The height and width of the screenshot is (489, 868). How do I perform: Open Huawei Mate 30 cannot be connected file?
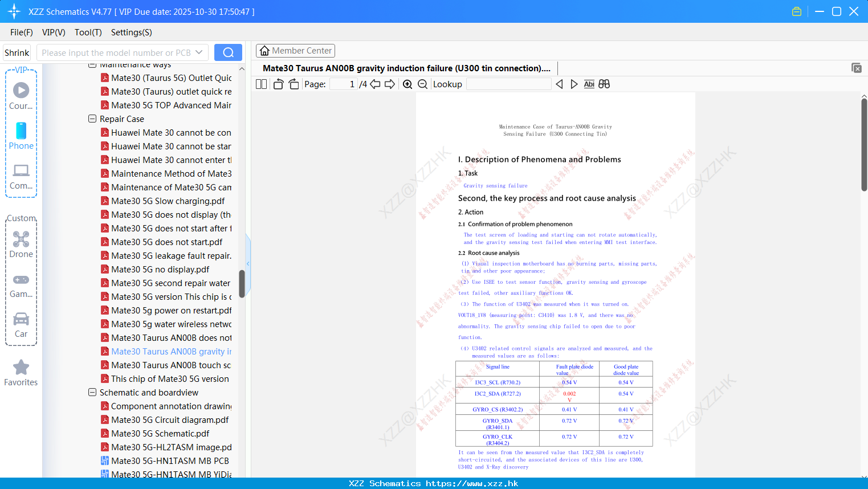[171, 132]
